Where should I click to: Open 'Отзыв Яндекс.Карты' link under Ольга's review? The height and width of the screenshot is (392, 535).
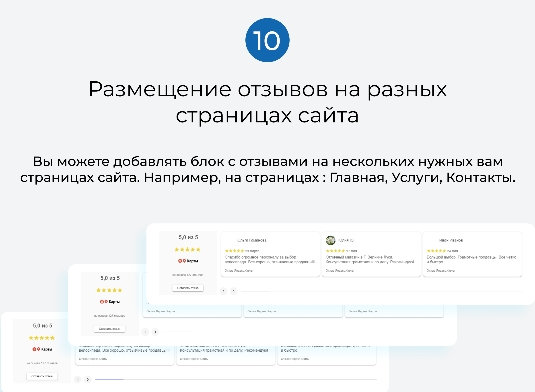pos(239,270)
